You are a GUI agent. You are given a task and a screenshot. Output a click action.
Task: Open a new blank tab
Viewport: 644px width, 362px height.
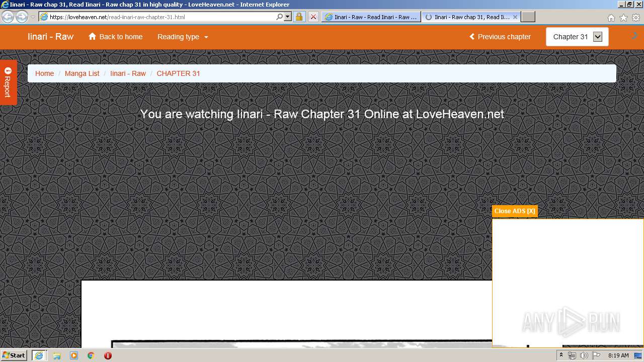tap(528, 17)
